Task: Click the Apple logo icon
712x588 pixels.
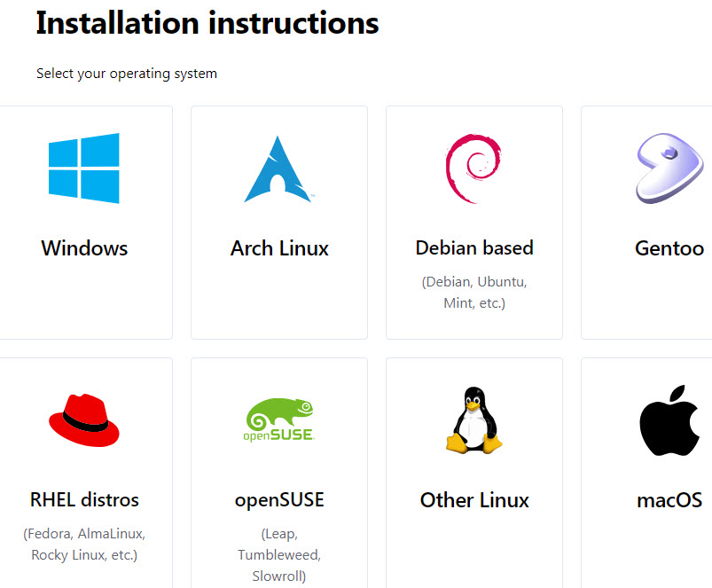Action: click(669, 420)
